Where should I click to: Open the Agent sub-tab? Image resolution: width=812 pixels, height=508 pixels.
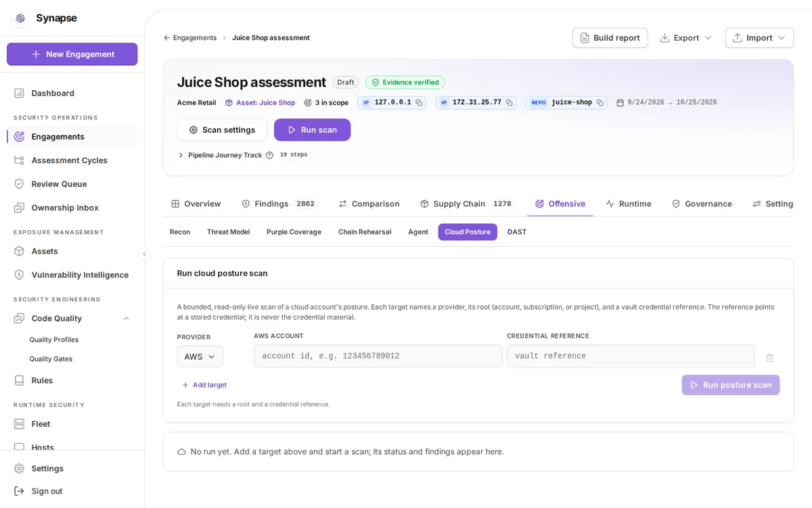pos(418,232)
